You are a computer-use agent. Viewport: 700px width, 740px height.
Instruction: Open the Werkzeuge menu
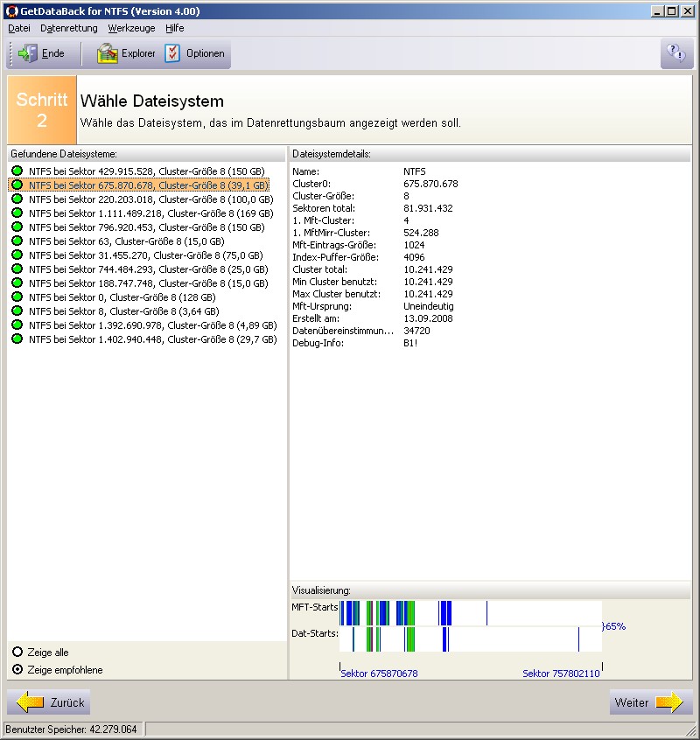(x=132, y=28)
